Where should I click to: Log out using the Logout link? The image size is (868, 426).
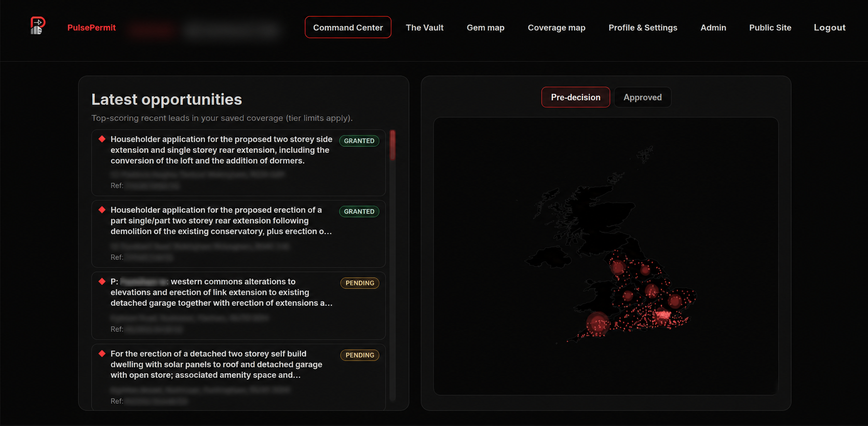[830, 28]
